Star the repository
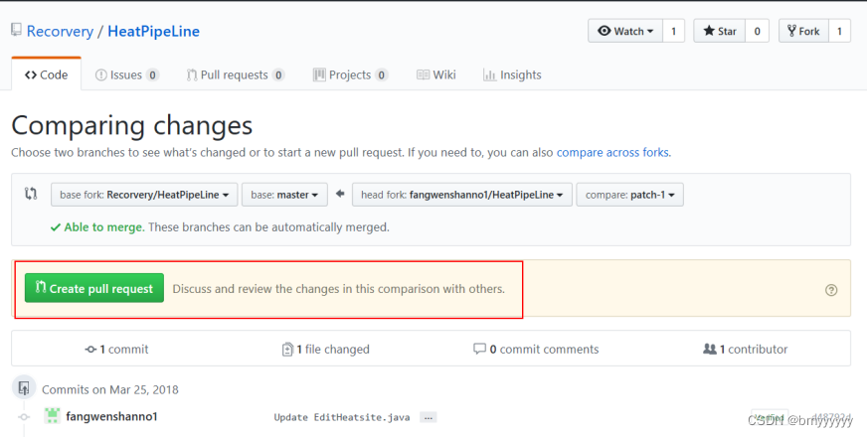This screenshot has width=868, height=437. (x=720, y=31)
